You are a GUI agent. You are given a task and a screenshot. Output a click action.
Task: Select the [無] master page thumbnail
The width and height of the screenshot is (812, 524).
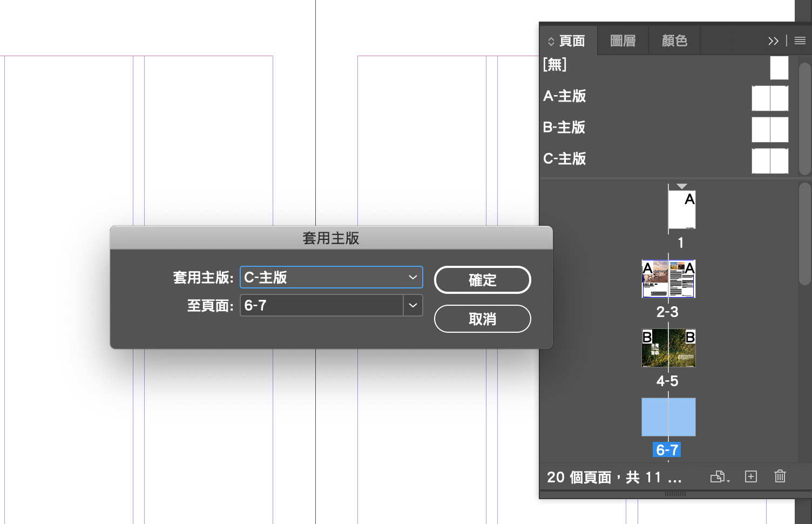click(x=779, y=68)
